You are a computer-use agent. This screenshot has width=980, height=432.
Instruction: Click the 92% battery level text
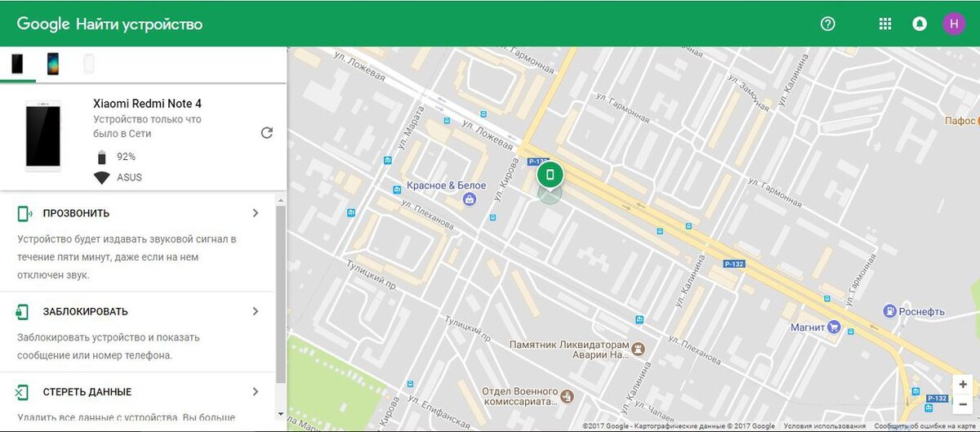[126, 157]
